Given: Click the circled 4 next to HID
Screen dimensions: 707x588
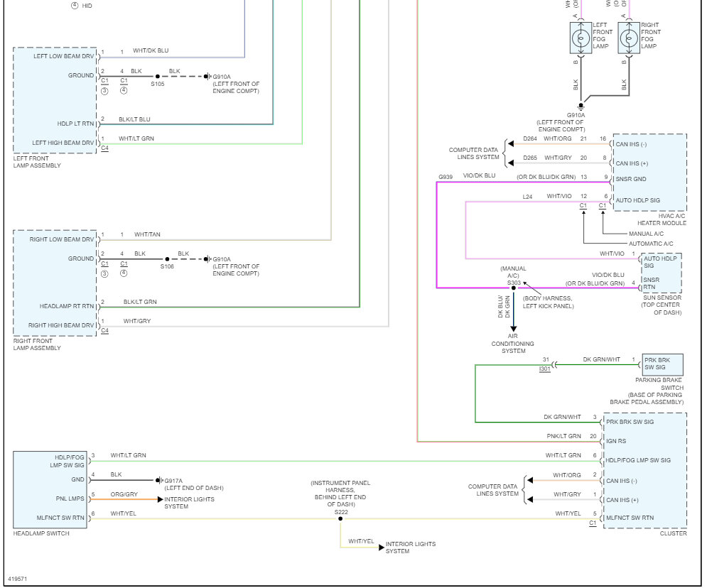Looking at the screenshot, I should (x=75, y=6).
